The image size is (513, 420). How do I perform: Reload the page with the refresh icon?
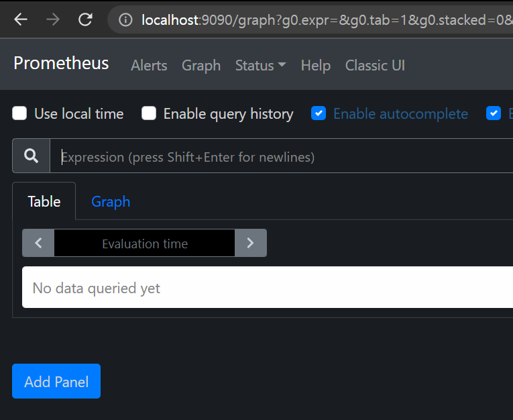click(x=85, y=19)
